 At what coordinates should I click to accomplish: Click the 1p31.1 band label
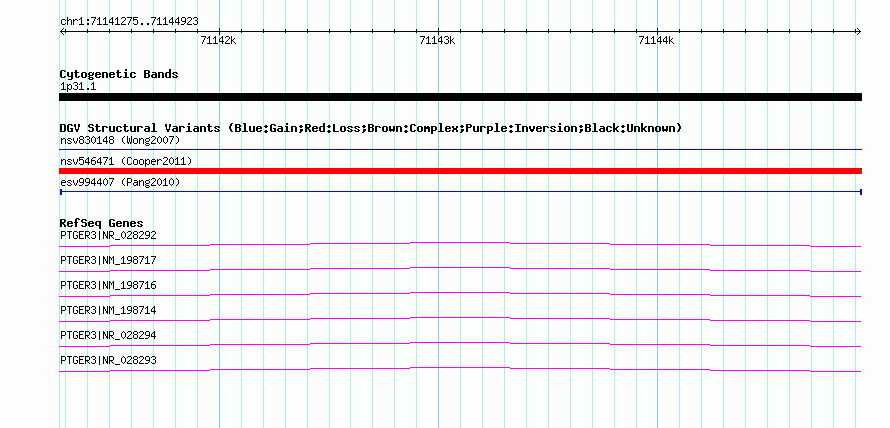tap(78, 87)
